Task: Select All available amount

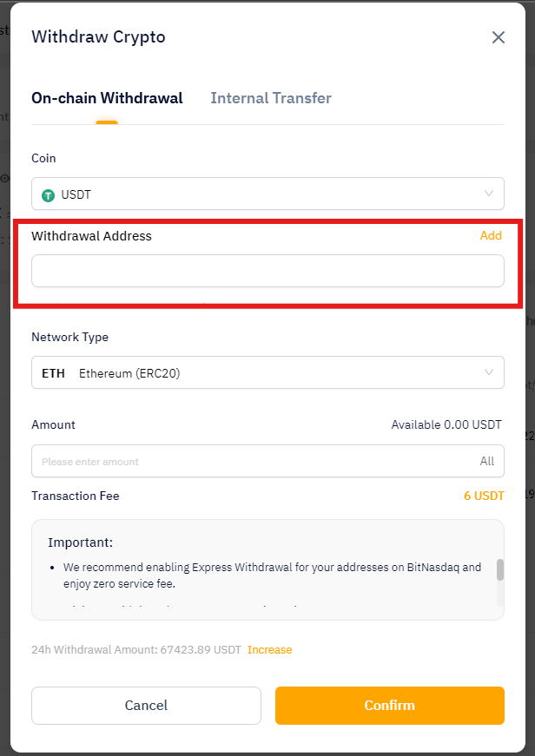Action: (x=487, y=462)
